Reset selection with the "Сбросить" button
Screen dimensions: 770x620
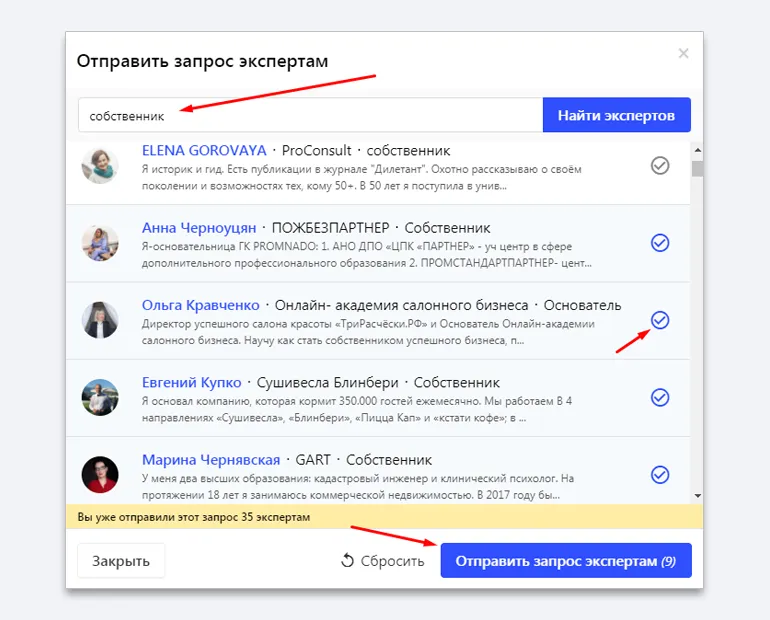pos(383,561)
